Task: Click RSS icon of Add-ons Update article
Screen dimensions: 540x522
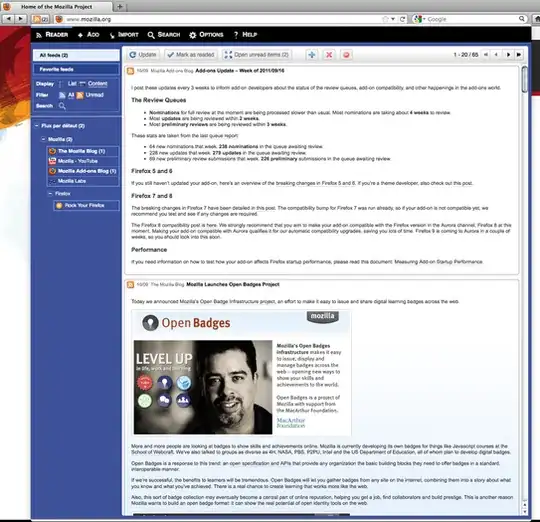Action: pos(130,71)
